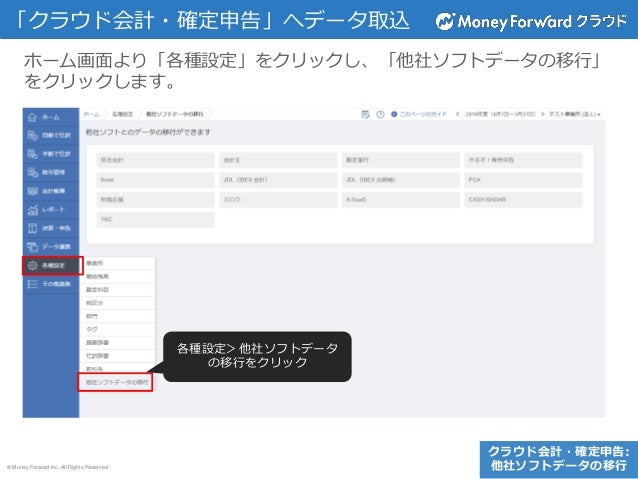The width and height of the screenshot is (638, 479).
Task: Open その他業務 list icon in sidebar
Action: tap(33, 284)
